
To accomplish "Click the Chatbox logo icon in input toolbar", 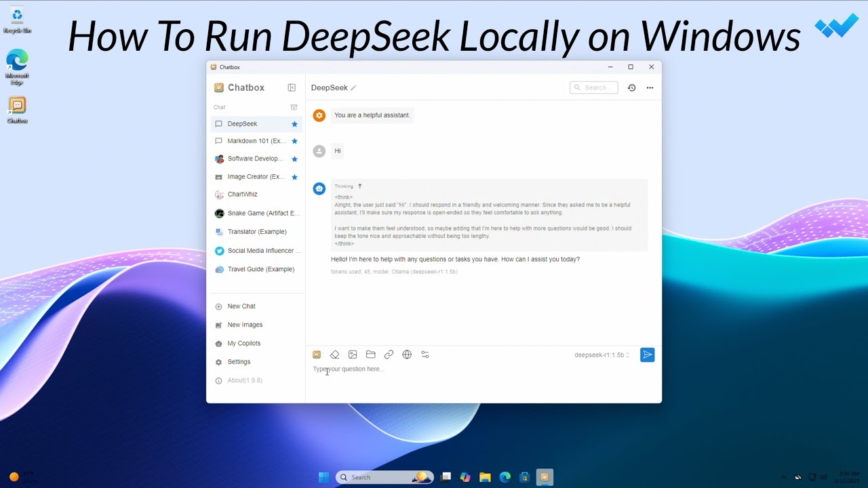I will coord(317,354).
